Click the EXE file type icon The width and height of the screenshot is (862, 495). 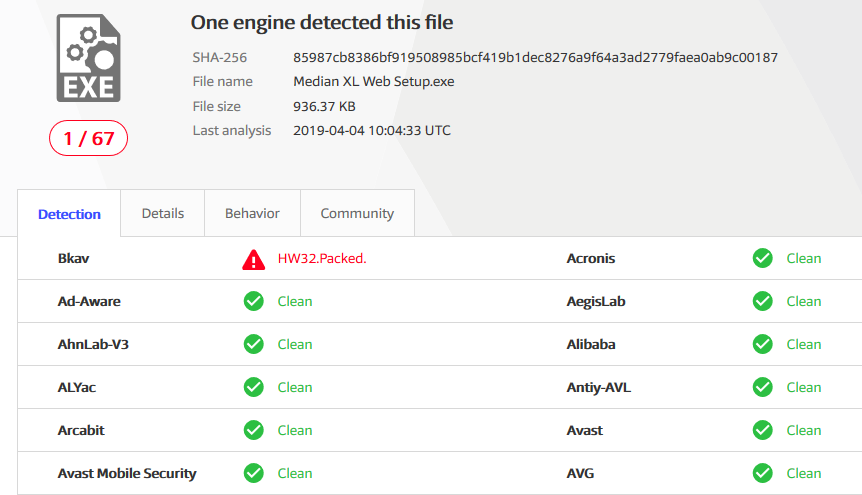point(89,58)
